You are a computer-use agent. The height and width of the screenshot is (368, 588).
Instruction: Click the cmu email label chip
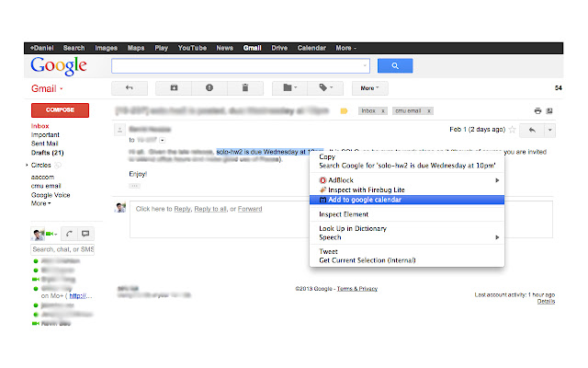(x=408, y=110)
